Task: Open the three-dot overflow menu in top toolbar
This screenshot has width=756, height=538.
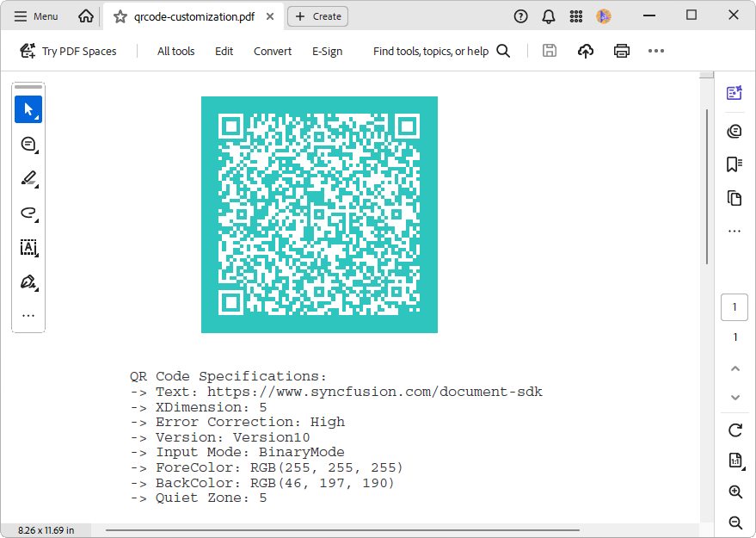Action: tap(656, 51)
